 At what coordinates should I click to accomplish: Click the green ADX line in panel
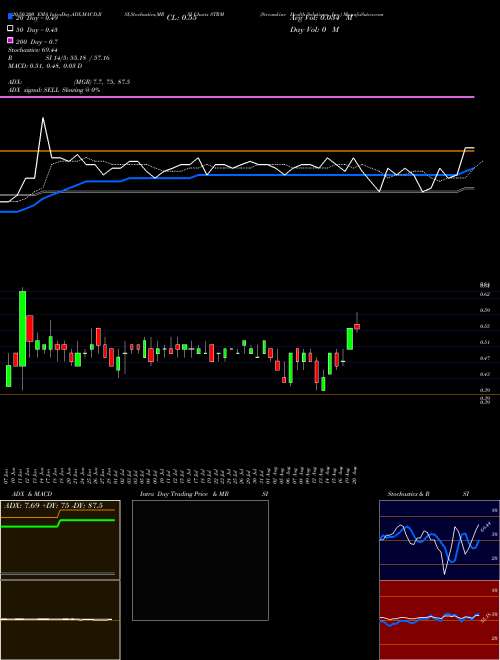coord(58,523)
